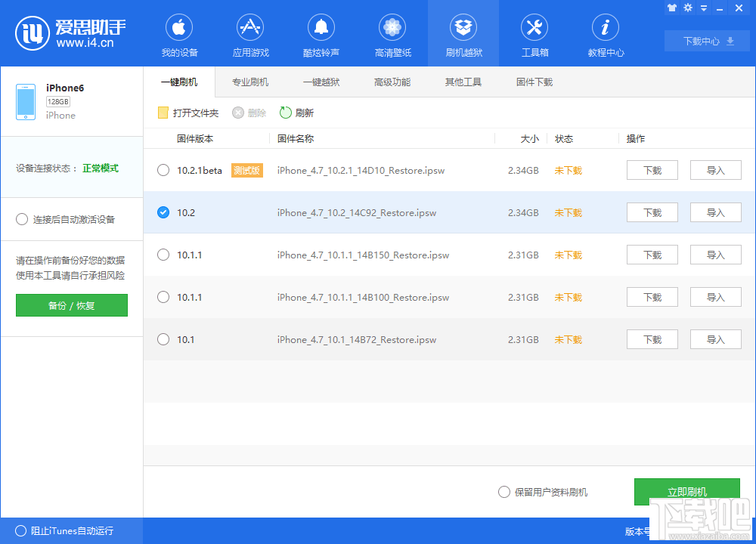This screenshot has width=756, height=544.
Task: Click 导入 for 10.1 14B72 firmware
Action: [715, 340]
